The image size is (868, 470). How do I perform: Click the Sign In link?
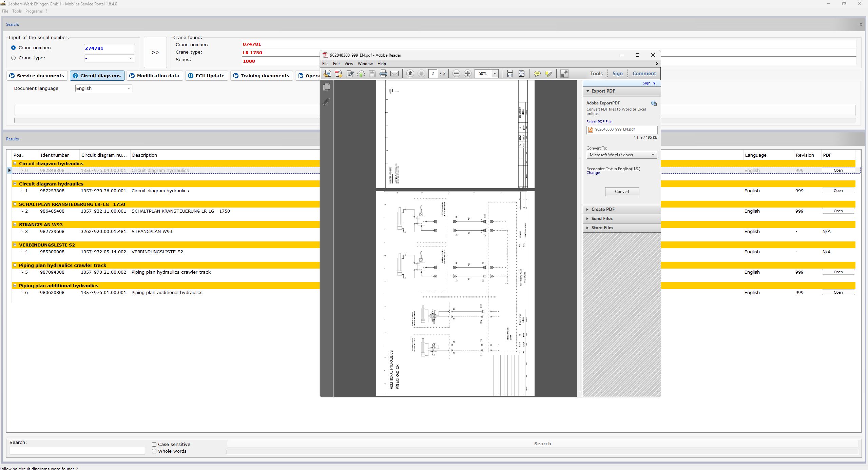pos(648,83)
